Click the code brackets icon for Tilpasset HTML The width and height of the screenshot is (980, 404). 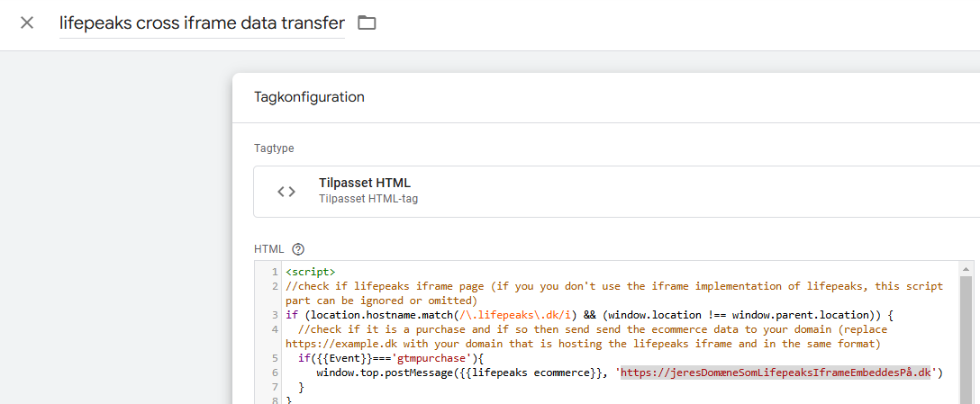point(286,191)
